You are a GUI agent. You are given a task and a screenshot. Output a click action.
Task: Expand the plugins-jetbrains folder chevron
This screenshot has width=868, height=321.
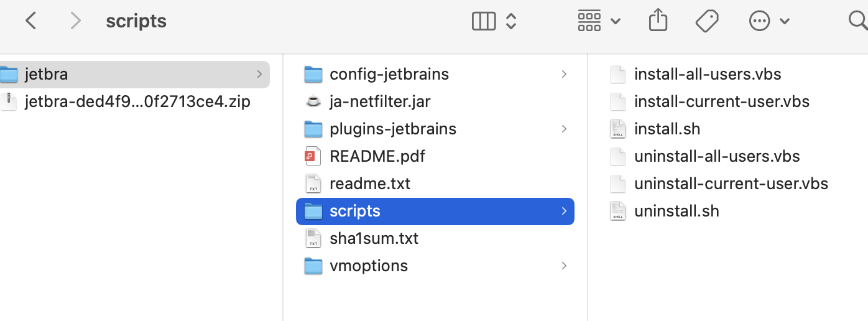click(564, 129)
